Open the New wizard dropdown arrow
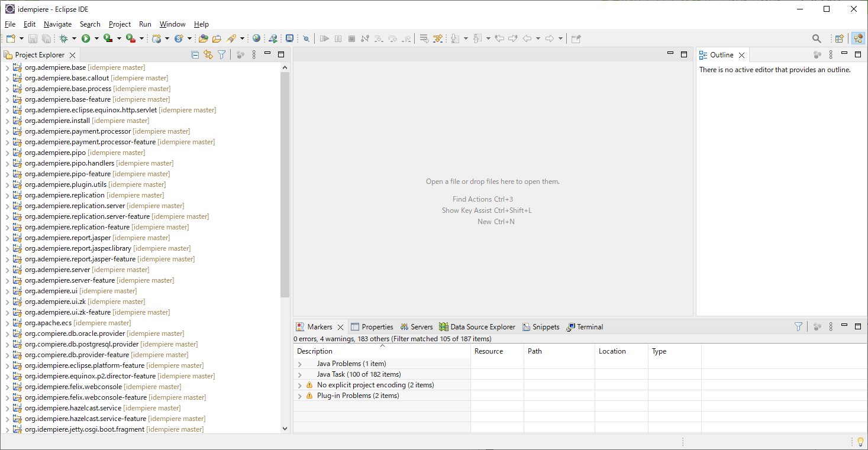Screen dimensions: 868x450 [21, 38]
